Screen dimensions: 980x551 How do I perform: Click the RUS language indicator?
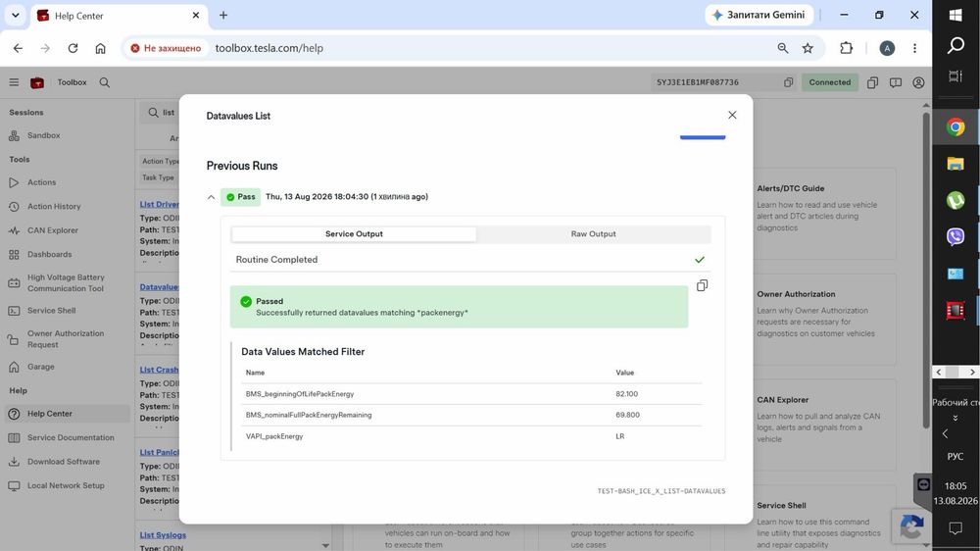click(955, 457)
